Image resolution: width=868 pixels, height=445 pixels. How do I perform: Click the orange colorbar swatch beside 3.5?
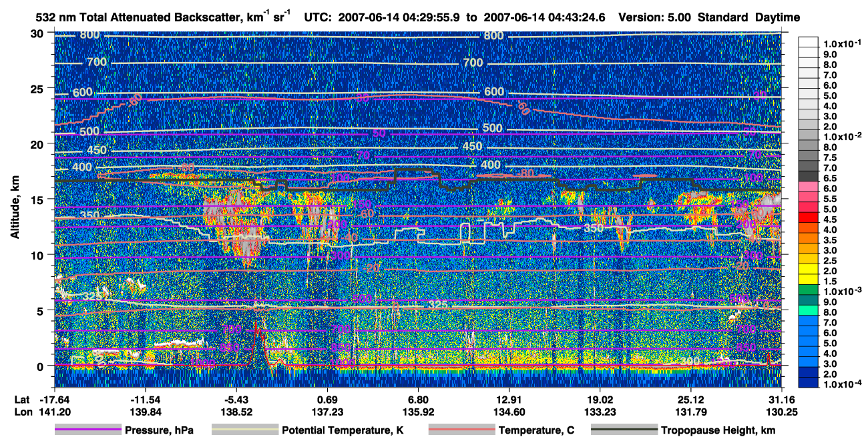(x=809, y=240)
